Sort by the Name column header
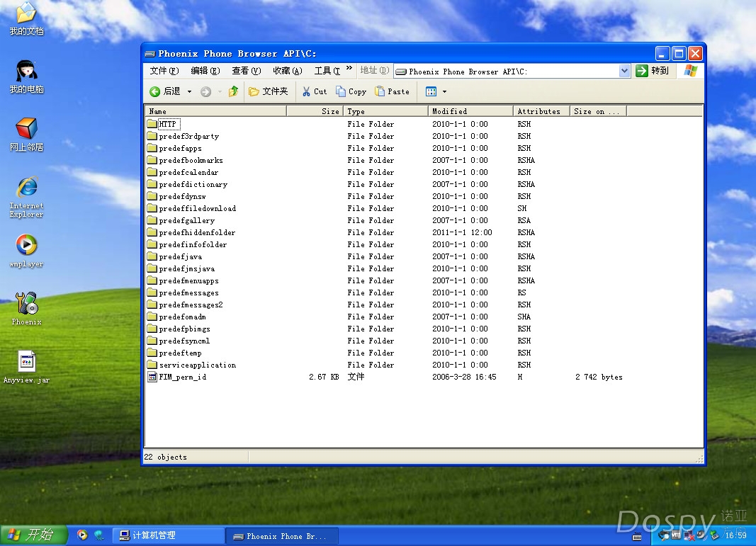This screenshot has width=756, height=546. (x=215, y=111)
